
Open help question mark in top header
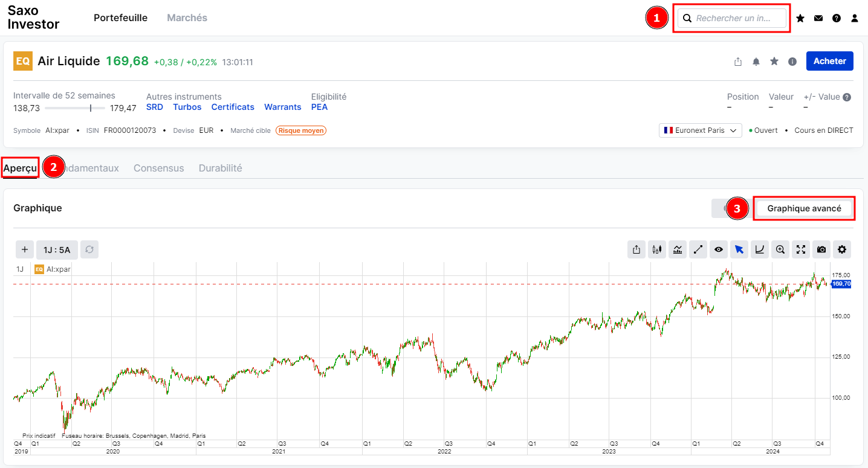click(837, 18)
